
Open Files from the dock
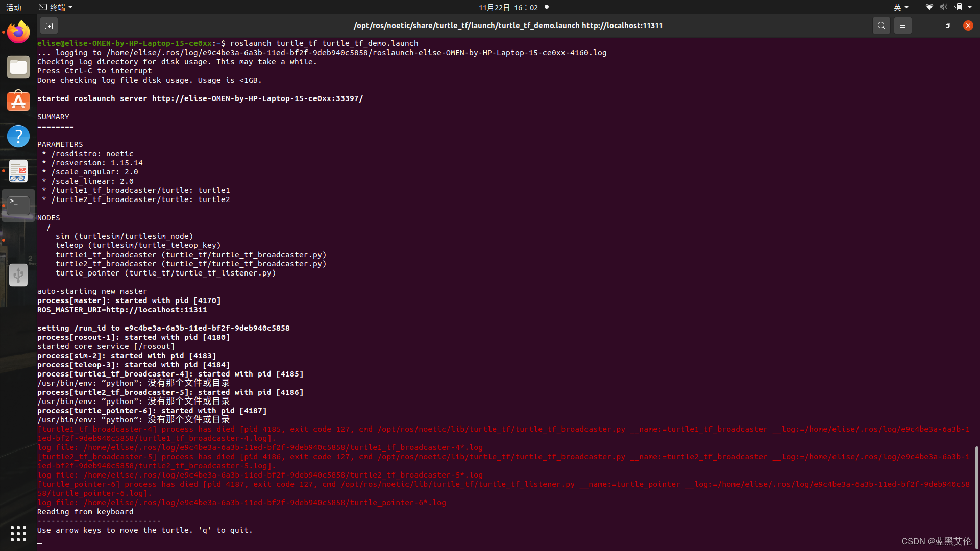pyautogui.click(x=18, y=67)
